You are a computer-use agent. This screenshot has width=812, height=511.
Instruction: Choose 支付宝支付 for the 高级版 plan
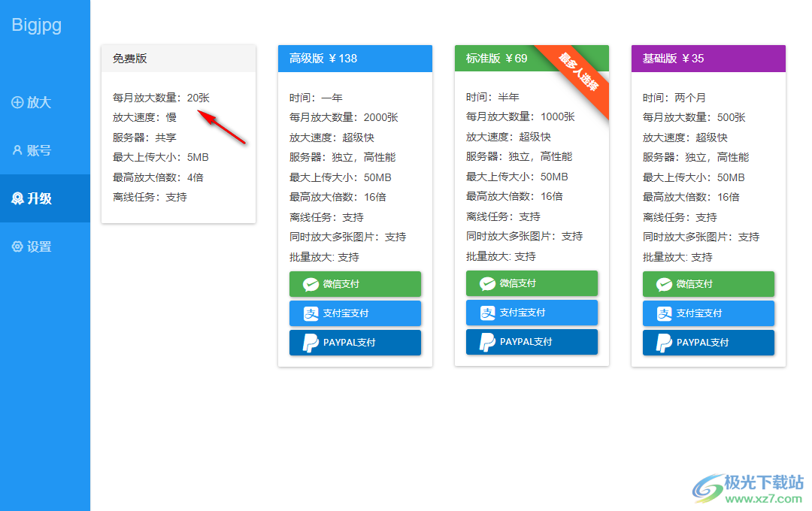click(355, 313)
